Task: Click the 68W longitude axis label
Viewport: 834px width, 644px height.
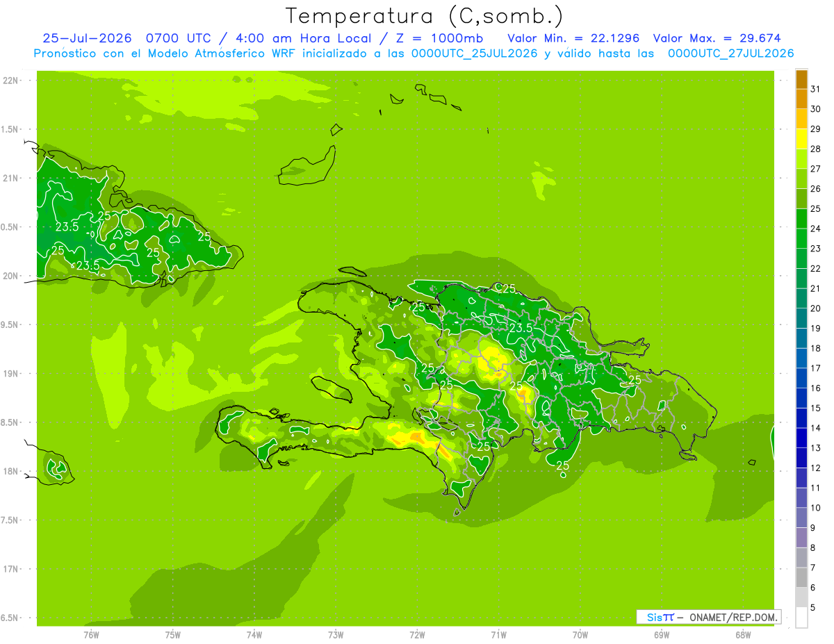Action: (x=743, y=635)
